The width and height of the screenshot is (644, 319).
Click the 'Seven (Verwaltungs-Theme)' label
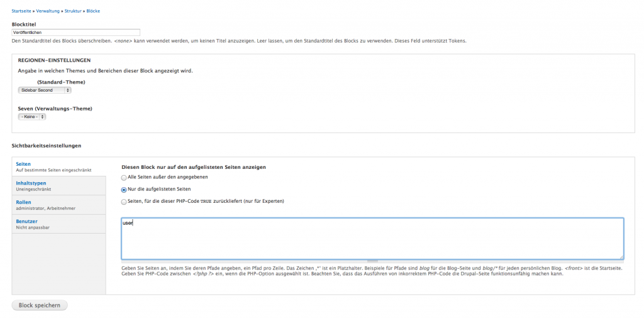click(x=55, y=108)
